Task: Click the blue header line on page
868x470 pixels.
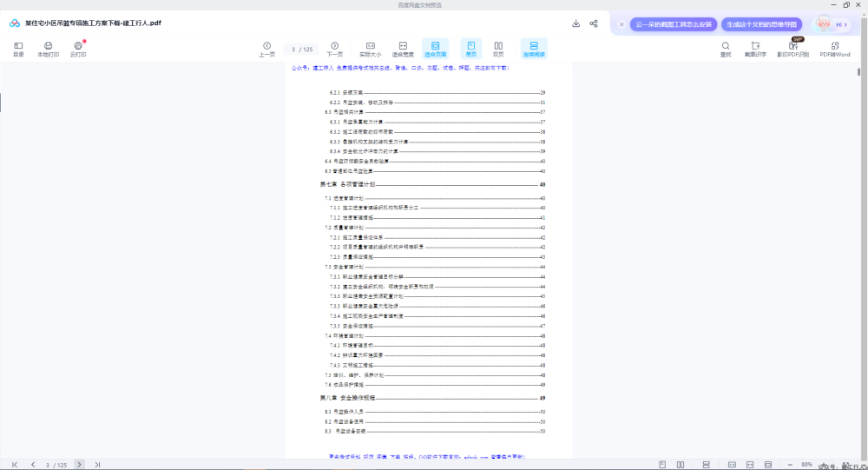Action: [x=400, y=68]
